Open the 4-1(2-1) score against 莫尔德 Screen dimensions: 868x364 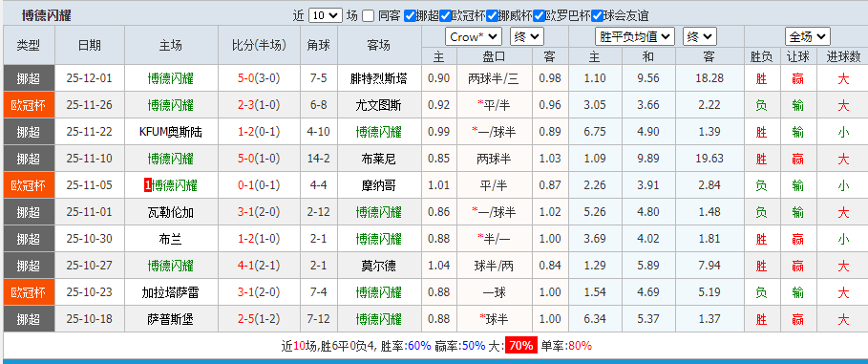click(x=259, y=266)
